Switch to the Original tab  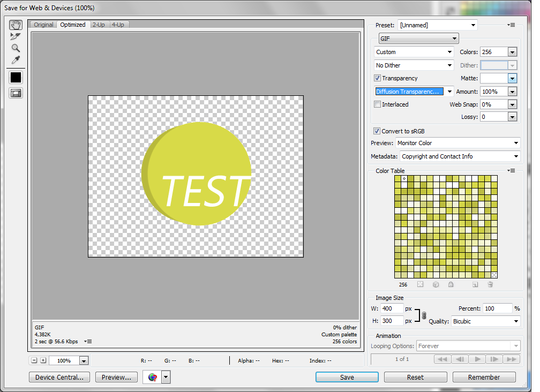43,25
